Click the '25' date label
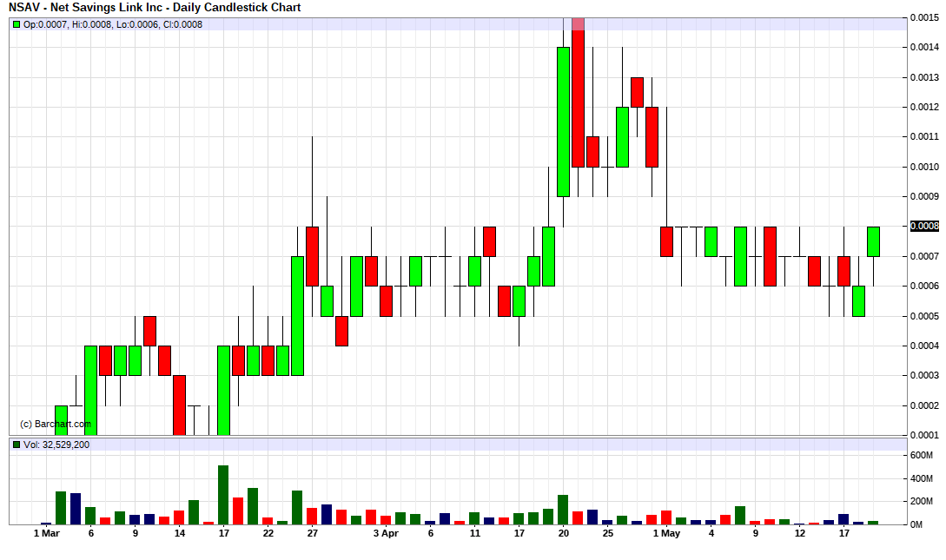This screenshot has height=560, width=946. click(x=607, y=533)
